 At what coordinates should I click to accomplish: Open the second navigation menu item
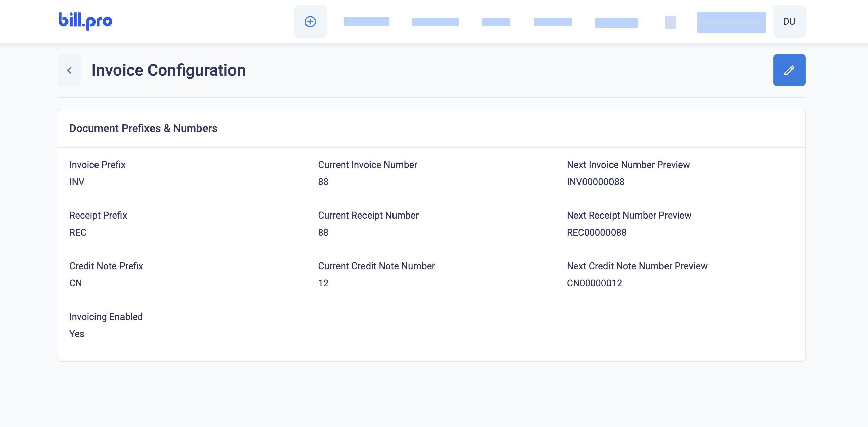click(435, 22)
